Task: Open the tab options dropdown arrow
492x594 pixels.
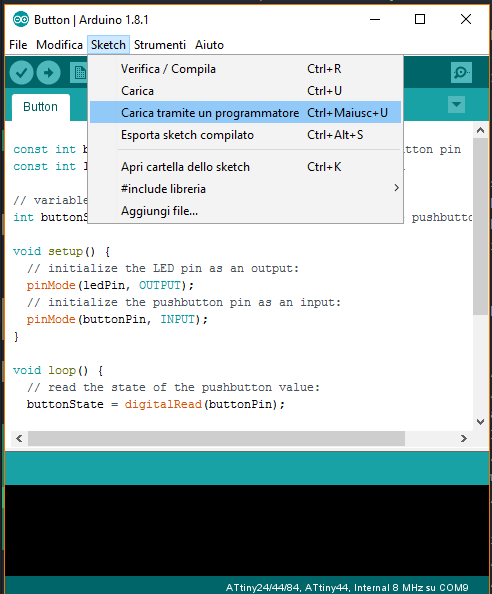Action: click(456, 105)
